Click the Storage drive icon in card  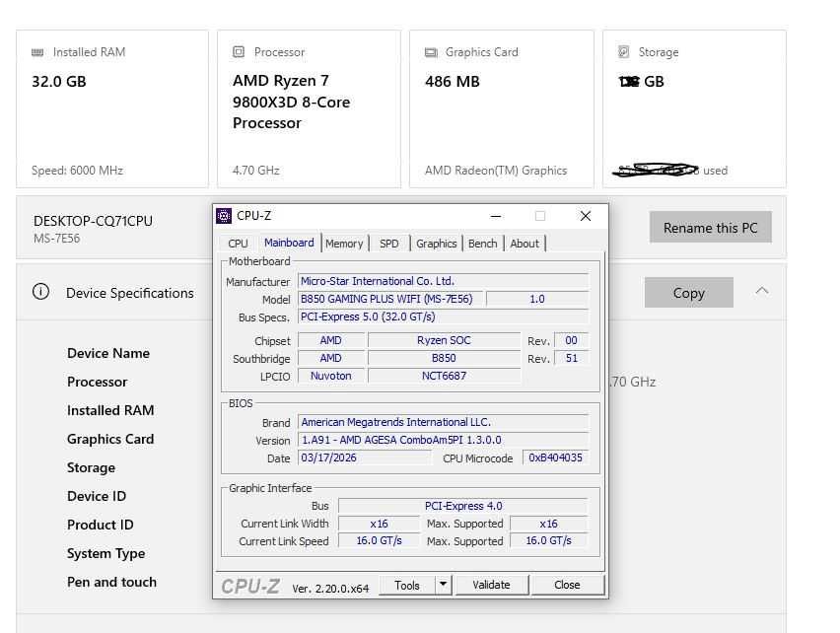(x=623, y=52)
